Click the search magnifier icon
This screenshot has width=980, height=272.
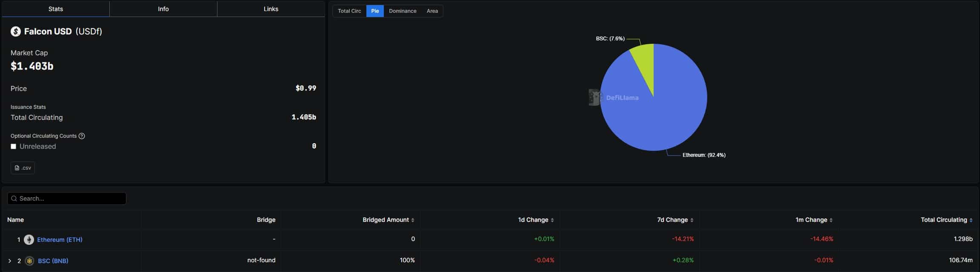coord(14,198)
